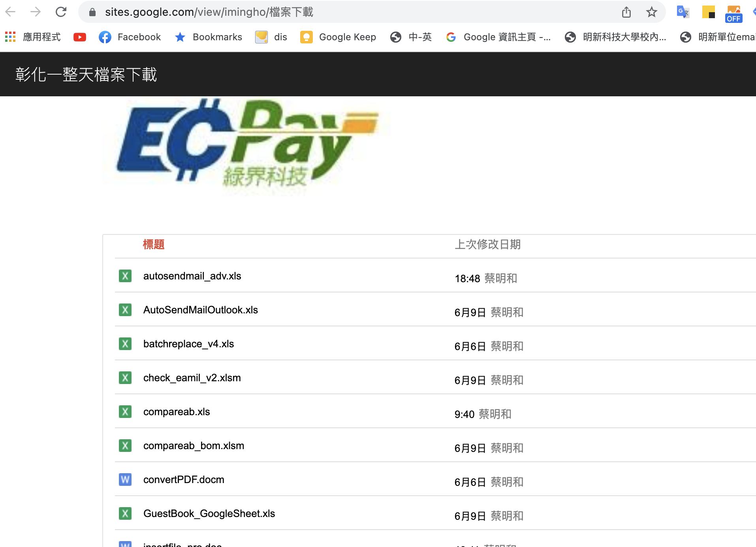Click 6月6日 date for batchreplace_v4.xls
Image resolution: width=756 pixels, height=547 pixels.
(x=470, y=347)
